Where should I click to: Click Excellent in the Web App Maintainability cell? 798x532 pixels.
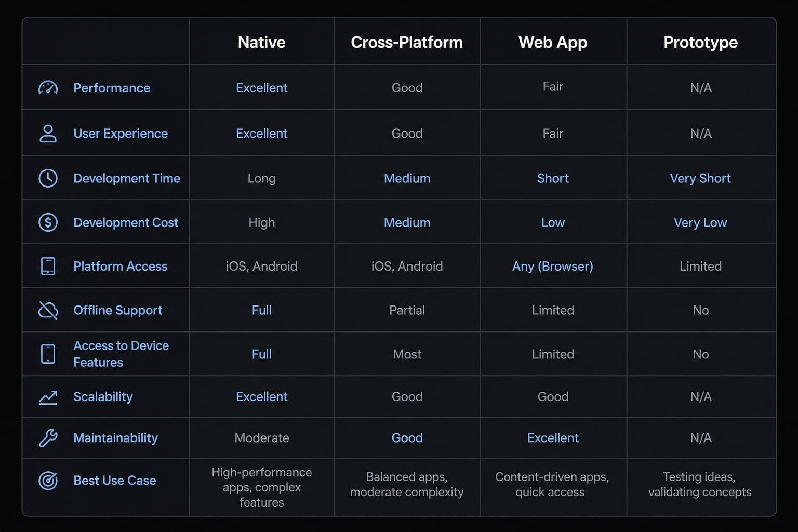pyautogui.click(x=553, y=438)
